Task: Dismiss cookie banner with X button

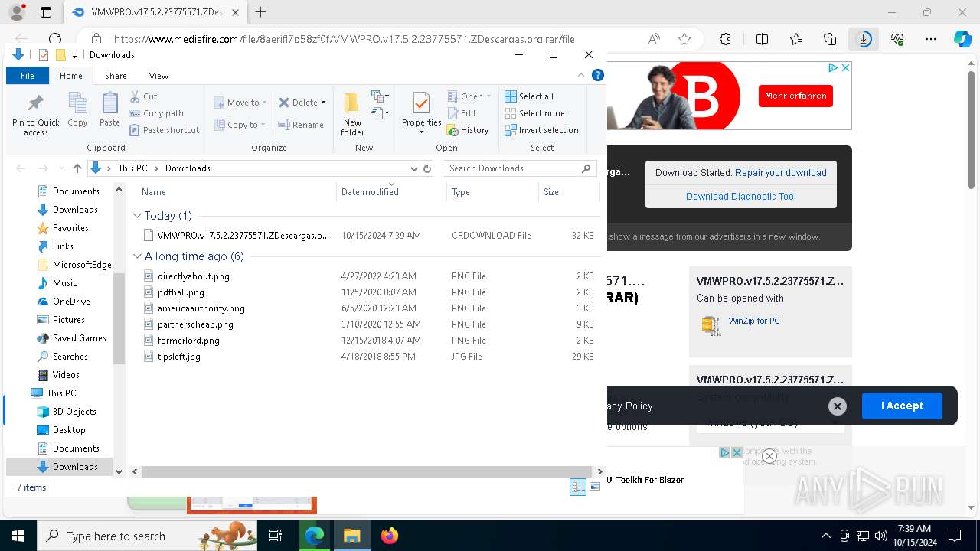Action: tap(838, 406)
